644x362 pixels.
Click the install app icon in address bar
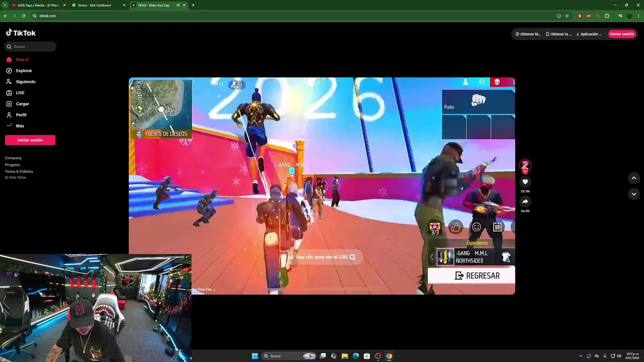(x=558, y=16)
